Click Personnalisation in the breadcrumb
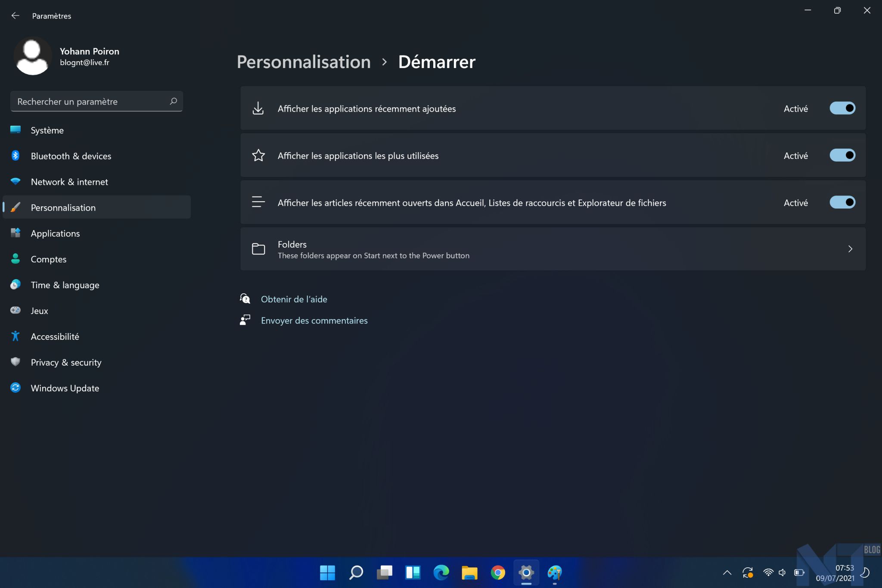This screenshot has height=588, width=882. coord(304,62)
